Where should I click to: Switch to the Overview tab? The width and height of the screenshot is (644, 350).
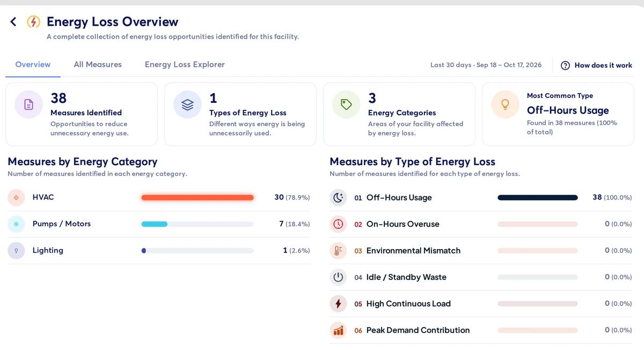pos(33,64)
